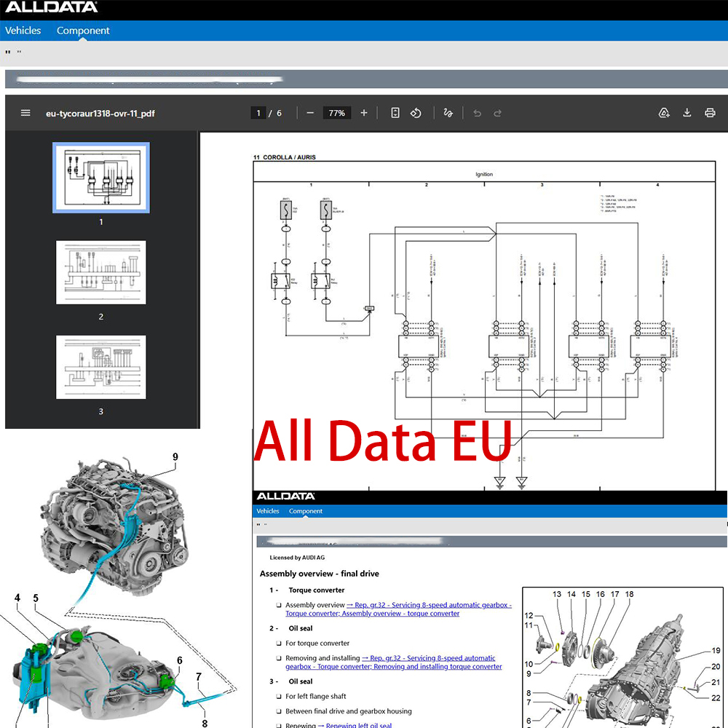Redo annotation in PDF toolbar
The width and height of the screenshot is (728, 728).
(497, 113)
